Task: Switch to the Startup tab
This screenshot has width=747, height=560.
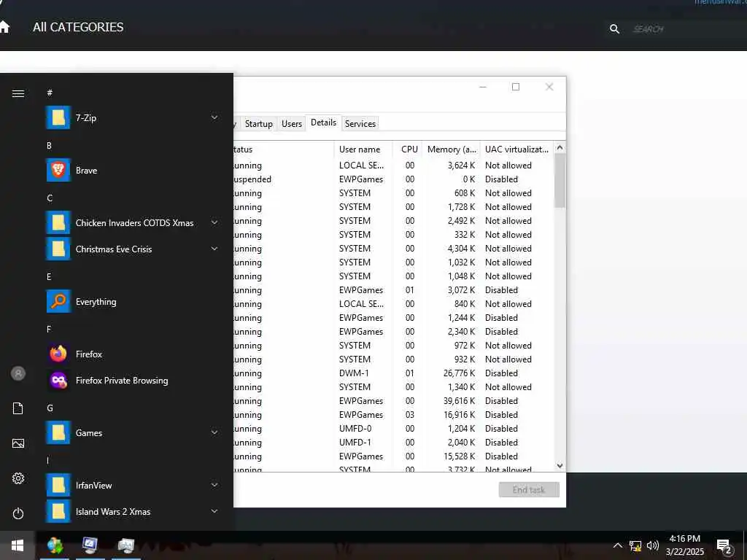Action: pyautogui.click(x=259, y=124)
